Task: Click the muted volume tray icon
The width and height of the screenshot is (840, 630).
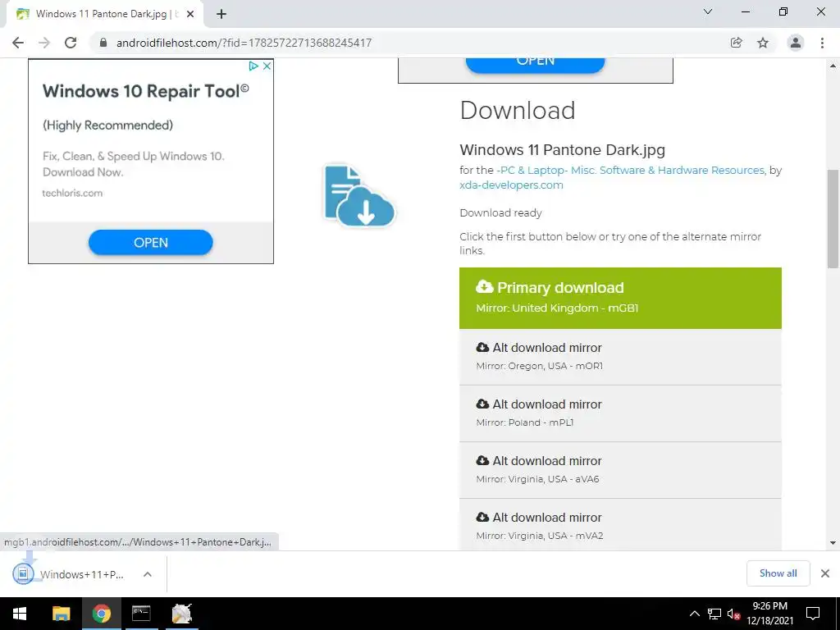Action: click(733, 614)
